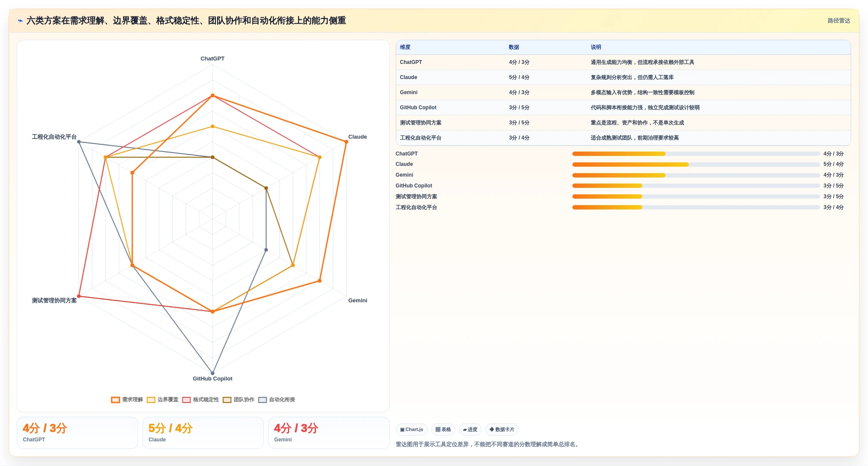
Task: Click the GitHub Copilot progress bar
Action: point(696,186)
